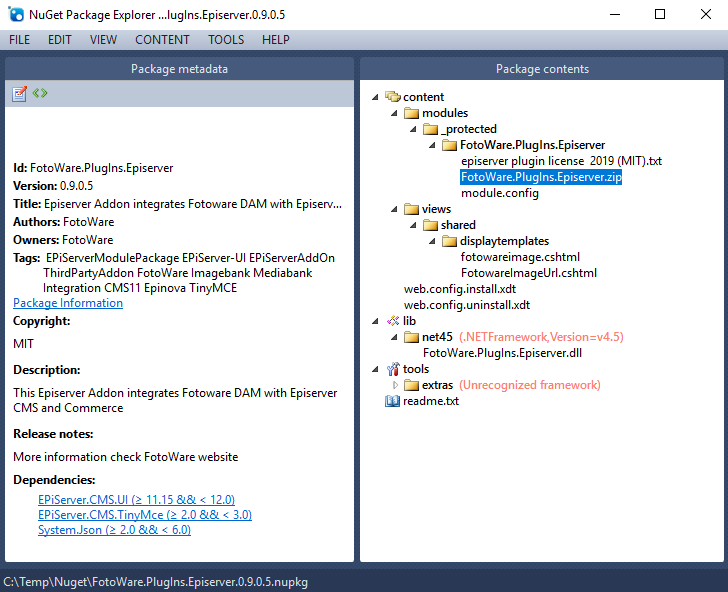This screenshot has width=728, height=592.
Task: Open the VIEW menu
Action: (103, 40)
